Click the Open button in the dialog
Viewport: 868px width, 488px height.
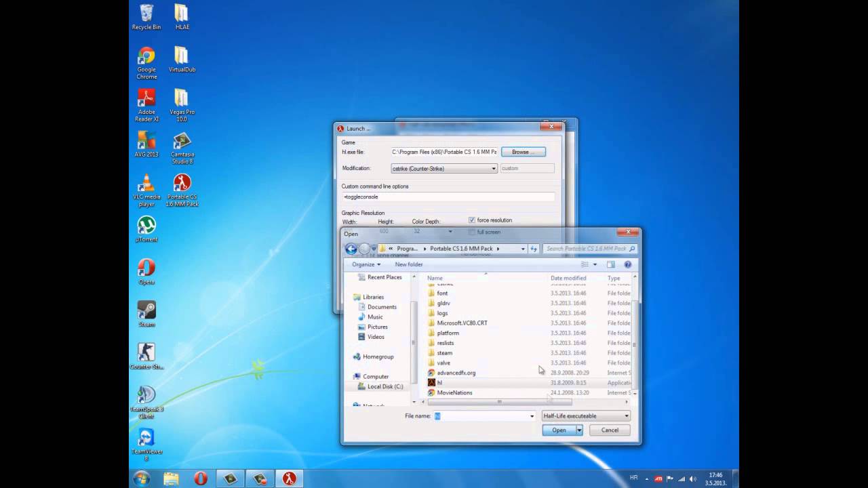(x=559, y=430)
